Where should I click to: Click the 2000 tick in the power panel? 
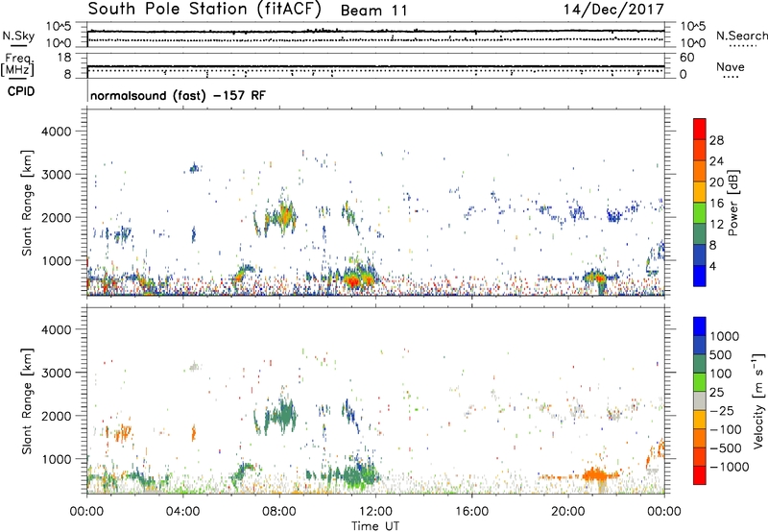click(x=56, y=217)
